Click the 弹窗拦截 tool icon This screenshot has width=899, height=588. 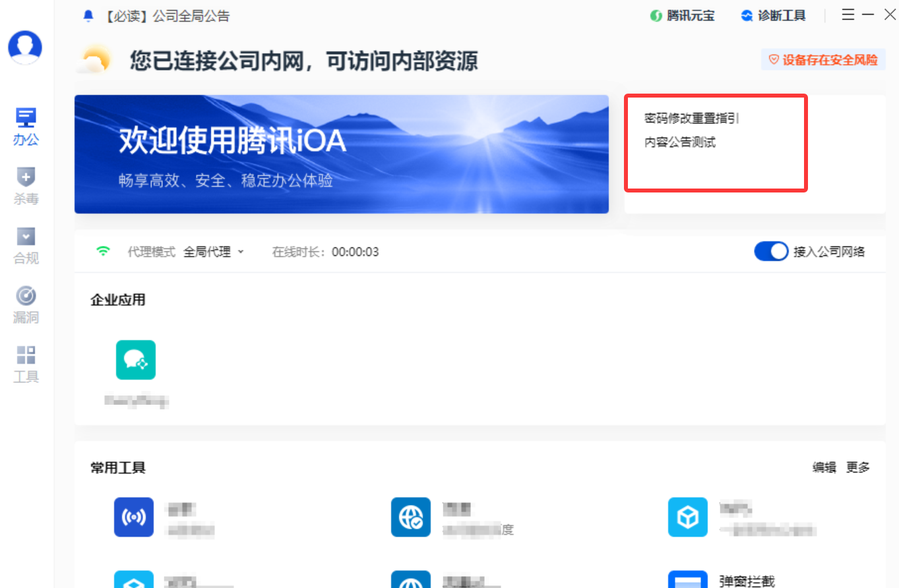(688, 579)
